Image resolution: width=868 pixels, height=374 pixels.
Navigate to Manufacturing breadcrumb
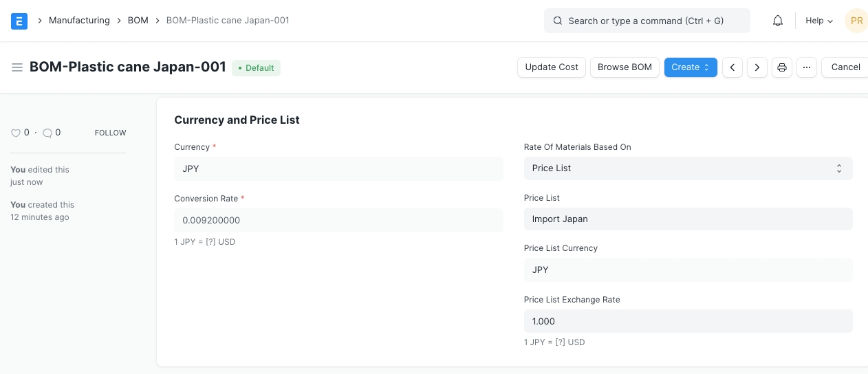79,21
